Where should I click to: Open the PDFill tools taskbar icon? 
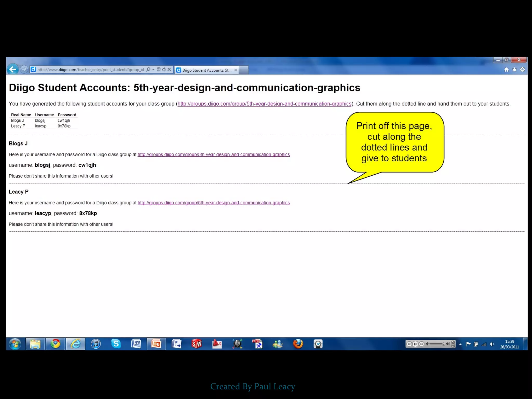point(257,344)
